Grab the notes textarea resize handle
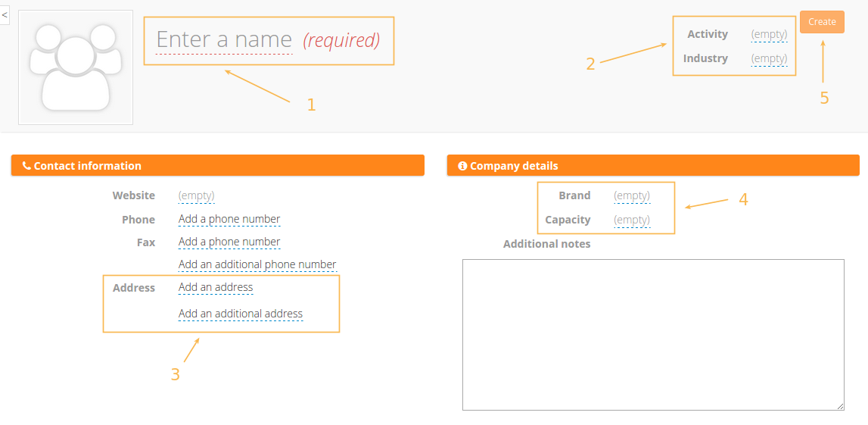The width and height of the screenshot is (868, 425). click(840, 407)
